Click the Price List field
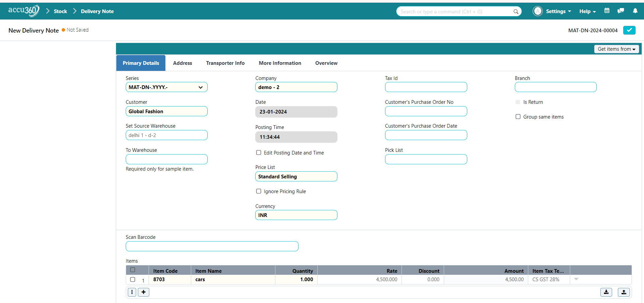The image size is (644, 303). tap(296, 176)
